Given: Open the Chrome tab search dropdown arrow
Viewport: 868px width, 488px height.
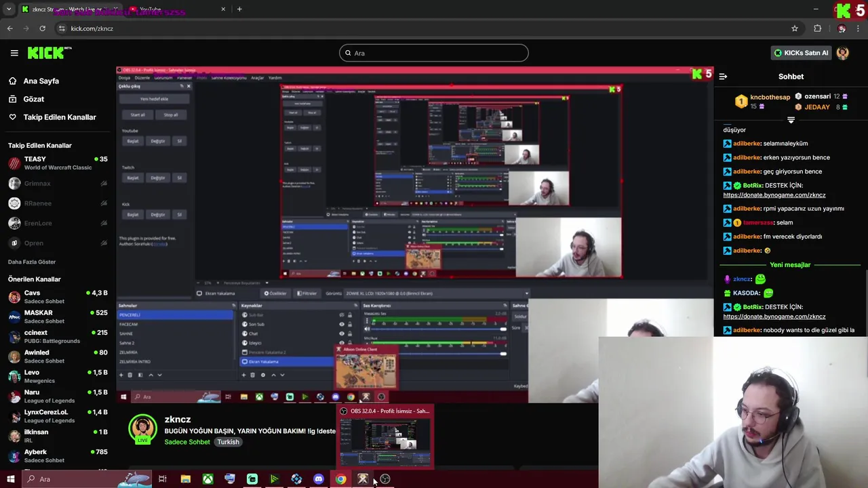Looking at the screenshot, I should pos(8,9).
